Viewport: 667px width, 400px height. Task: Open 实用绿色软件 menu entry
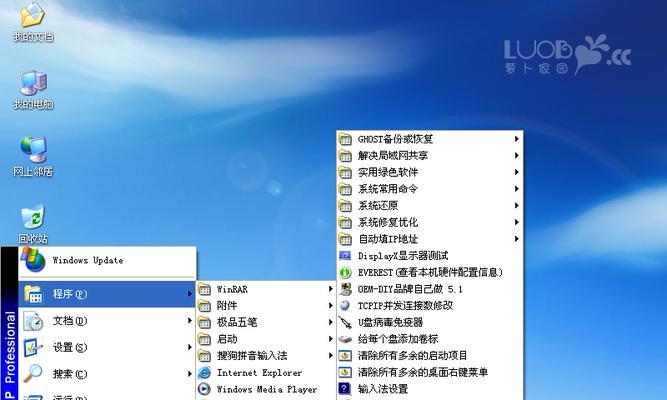(430, 172)
